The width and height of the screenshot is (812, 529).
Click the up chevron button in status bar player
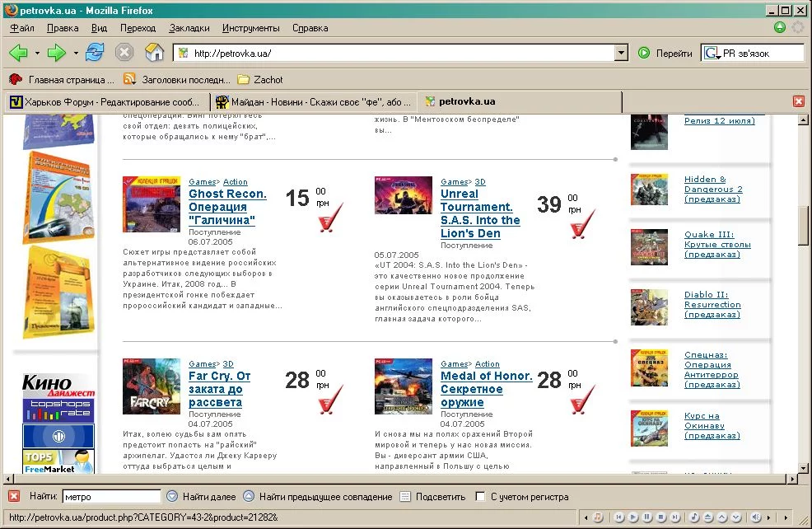coord(722,517)
